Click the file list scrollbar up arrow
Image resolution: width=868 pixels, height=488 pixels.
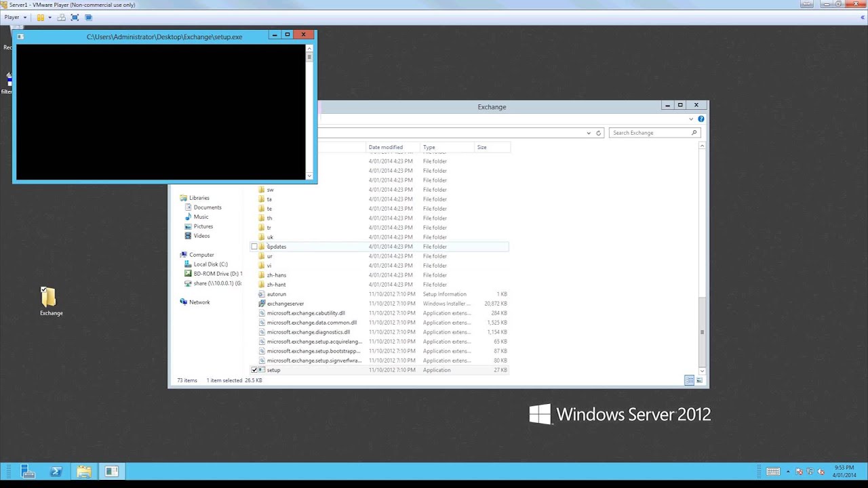click(x=702, y=146)
